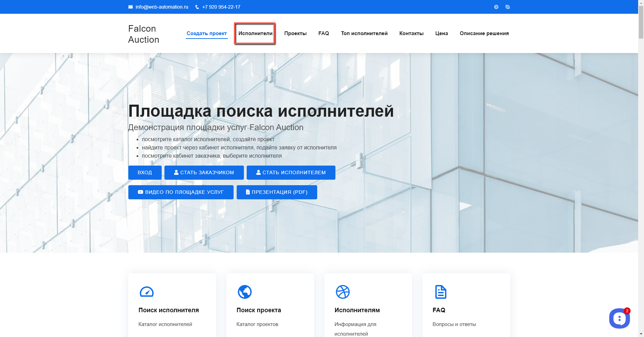Open the Контакты page

[x=411, y=33]
